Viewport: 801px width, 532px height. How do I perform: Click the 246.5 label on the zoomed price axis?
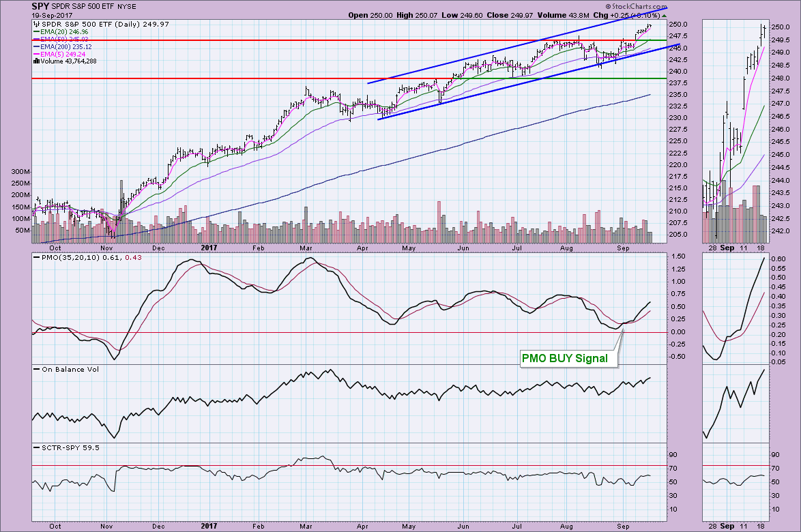coord(780,117)
